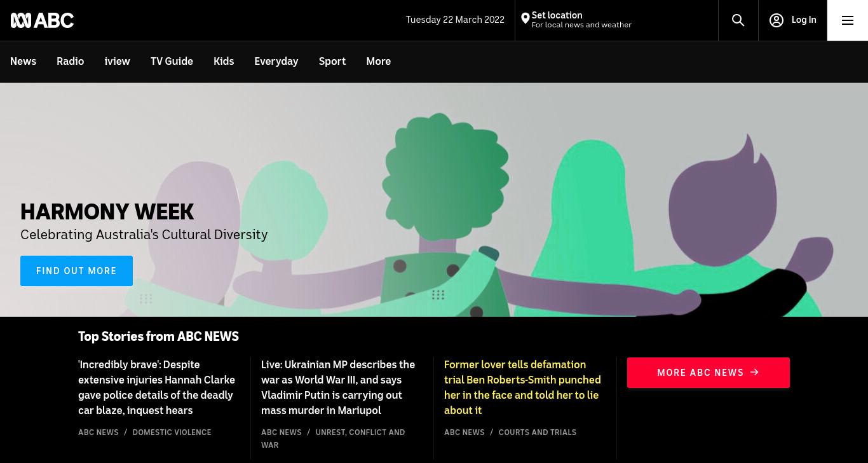Click the location pin icon

pyautogui.click(x=526, y=19)
